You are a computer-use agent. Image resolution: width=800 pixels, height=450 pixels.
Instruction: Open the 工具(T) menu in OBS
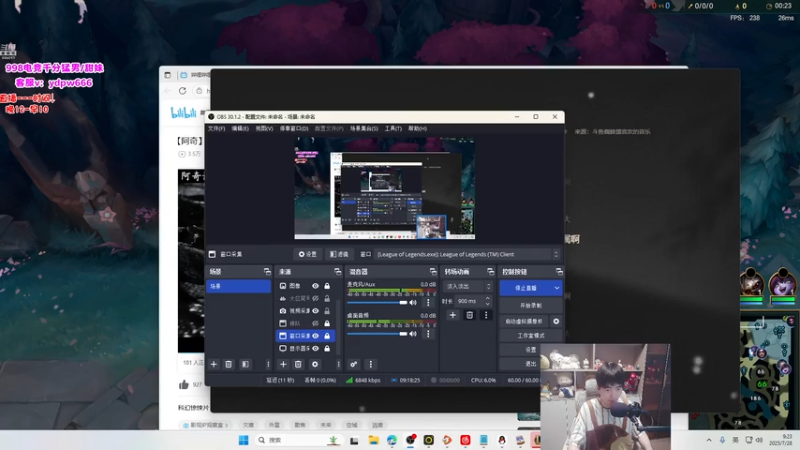coord(393,129)
